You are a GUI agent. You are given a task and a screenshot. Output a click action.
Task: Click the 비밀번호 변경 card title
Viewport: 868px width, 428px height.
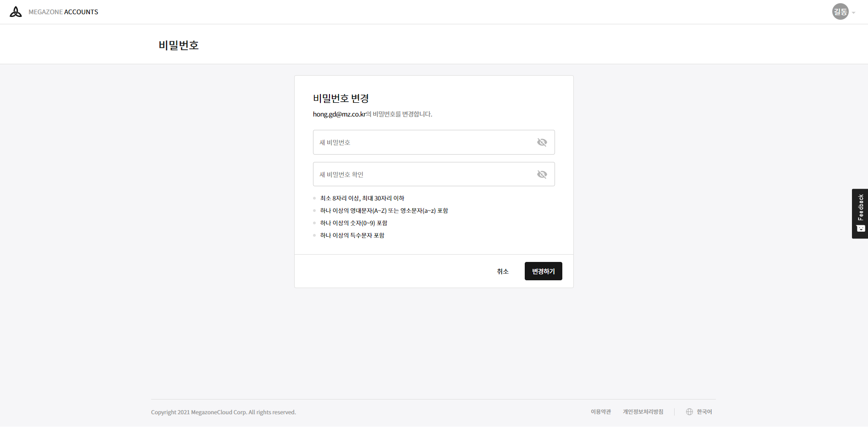tap(341, 98)
